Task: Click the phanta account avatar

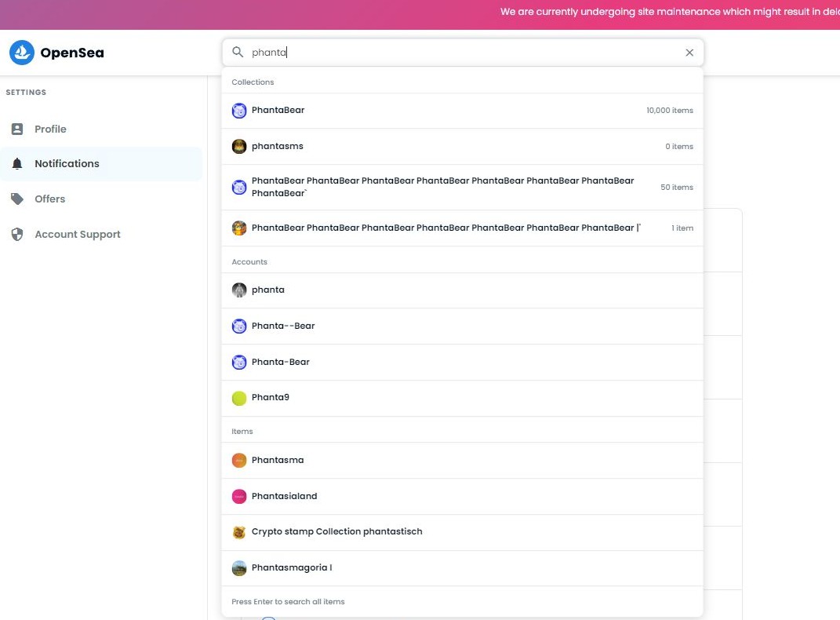Action: point(239,290)
